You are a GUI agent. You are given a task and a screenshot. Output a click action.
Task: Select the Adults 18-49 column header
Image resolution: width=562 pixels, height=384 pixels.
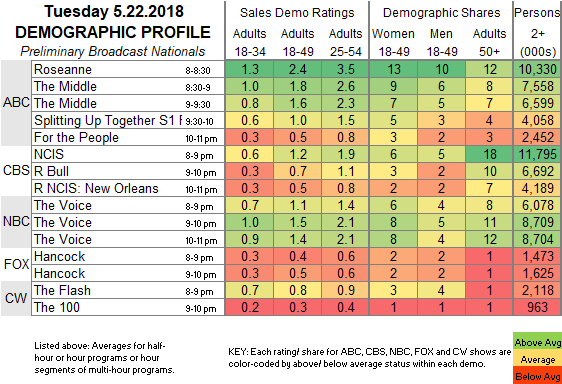tap(298, 43)
